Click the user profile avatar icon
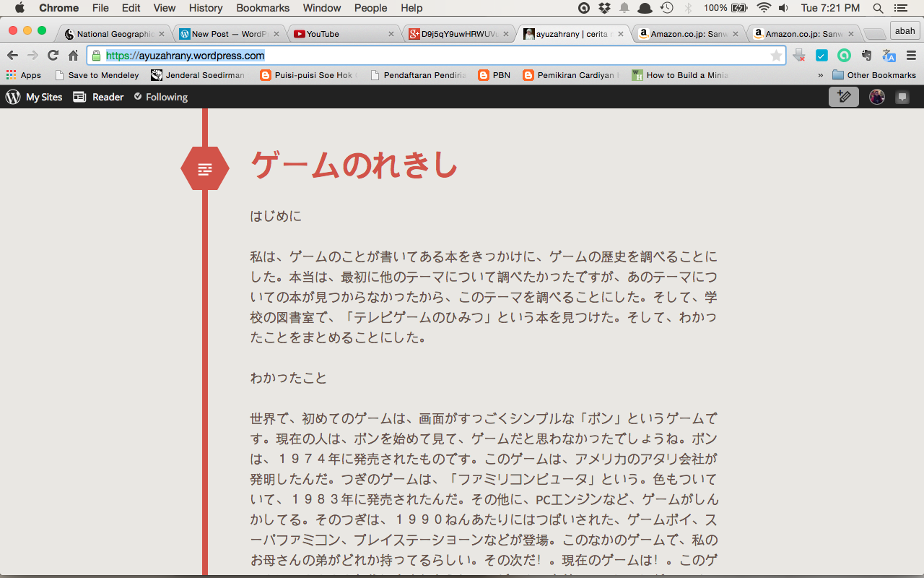Viewport: 924px width, 578px height. [x=876, y=97]
